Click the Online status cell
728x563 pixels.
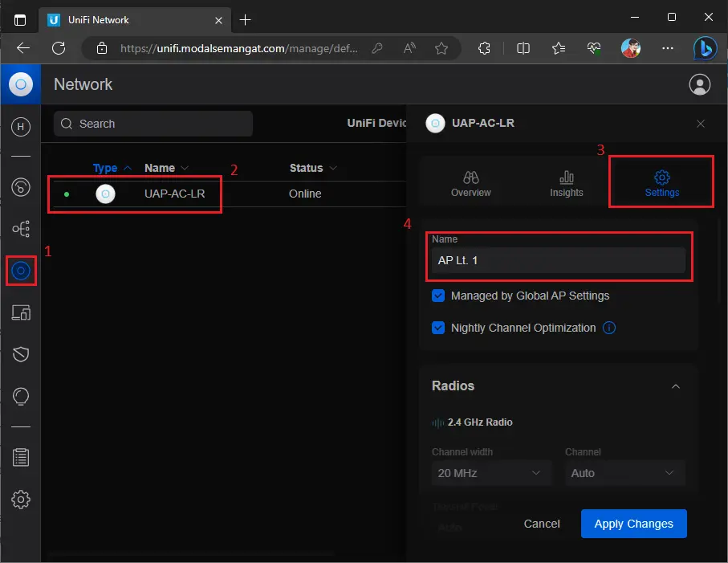pyautogui.click(x=305, y=194)
